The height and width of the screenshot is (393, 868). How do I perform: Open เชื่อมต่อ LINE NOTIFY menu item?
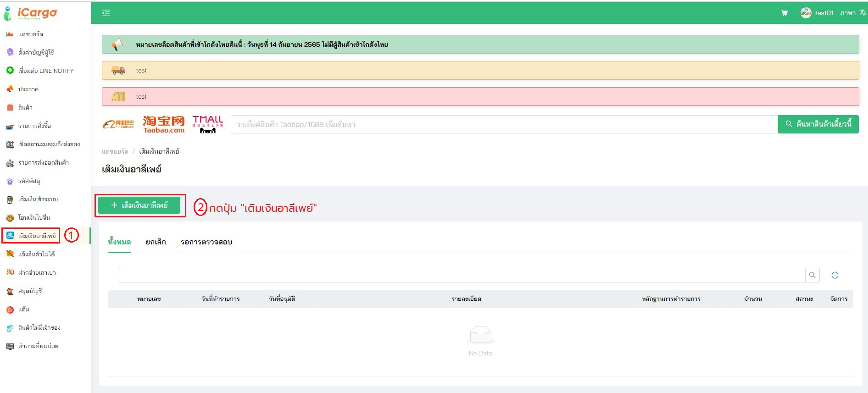click(x=46, y=71)
